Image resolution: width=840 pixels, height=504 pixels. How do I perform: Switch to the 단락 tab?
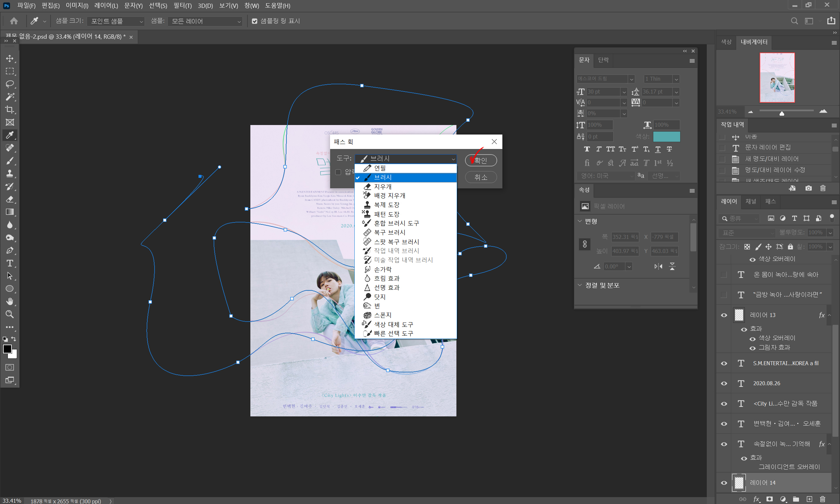click(603, 60)
